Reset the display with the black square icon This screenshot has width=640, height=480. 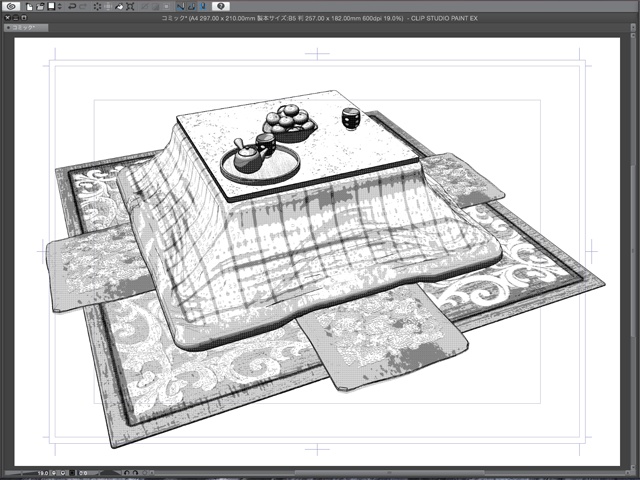click(72, 473)
